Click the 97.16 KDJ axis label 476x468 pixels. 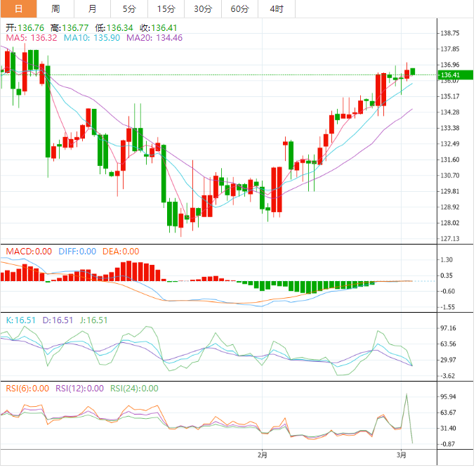click(448, 328)
